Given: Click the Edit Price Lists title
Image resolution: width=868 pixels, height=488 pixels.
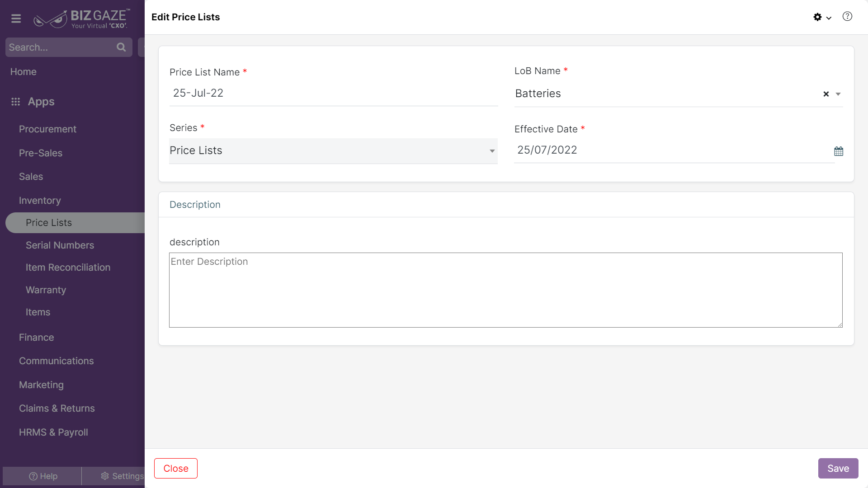Looking at the screenshot, I should (185, 17).
